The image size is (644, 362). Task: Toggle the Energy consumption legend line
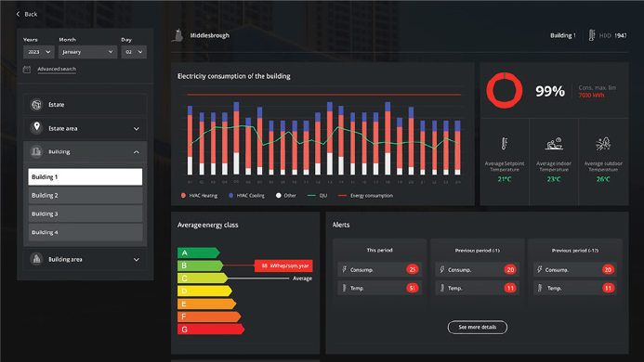point(365,196)
